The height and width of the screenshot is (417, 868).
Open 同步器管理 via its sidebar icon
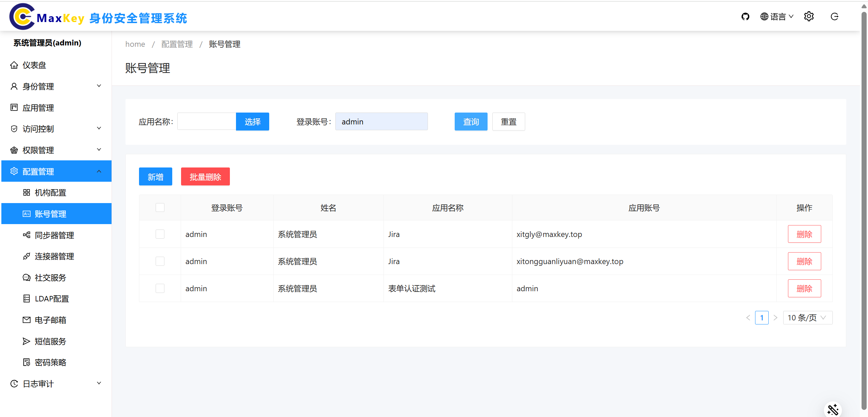(x=26, y=235)
